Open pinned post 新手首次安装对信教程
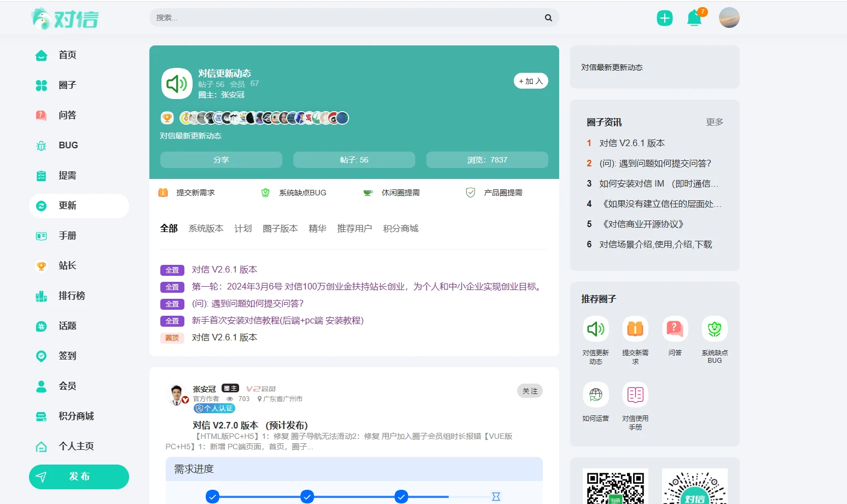 [277, 321]
